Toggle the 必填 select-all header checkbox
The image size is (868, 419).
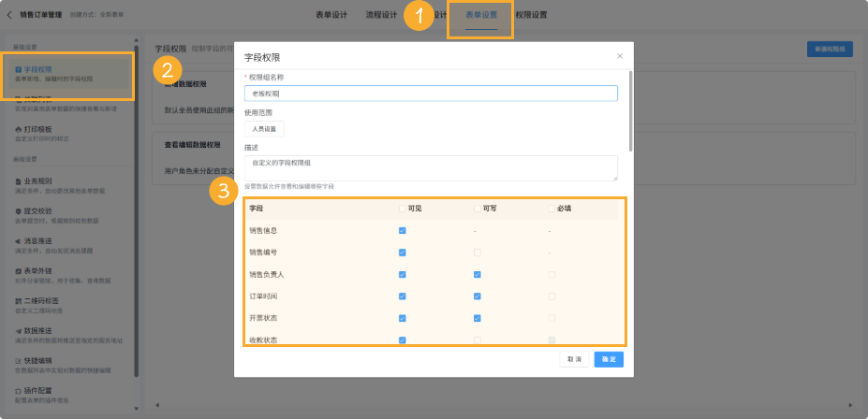(552, 209)
